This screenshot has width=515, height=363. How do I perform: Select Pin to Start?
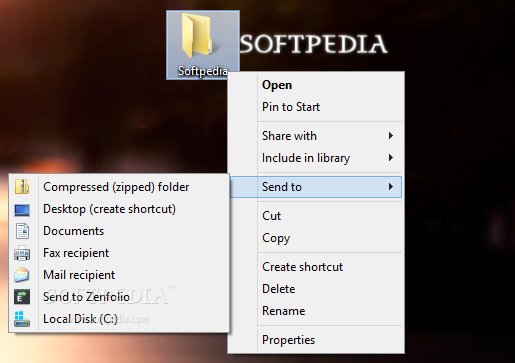[316, 107]
